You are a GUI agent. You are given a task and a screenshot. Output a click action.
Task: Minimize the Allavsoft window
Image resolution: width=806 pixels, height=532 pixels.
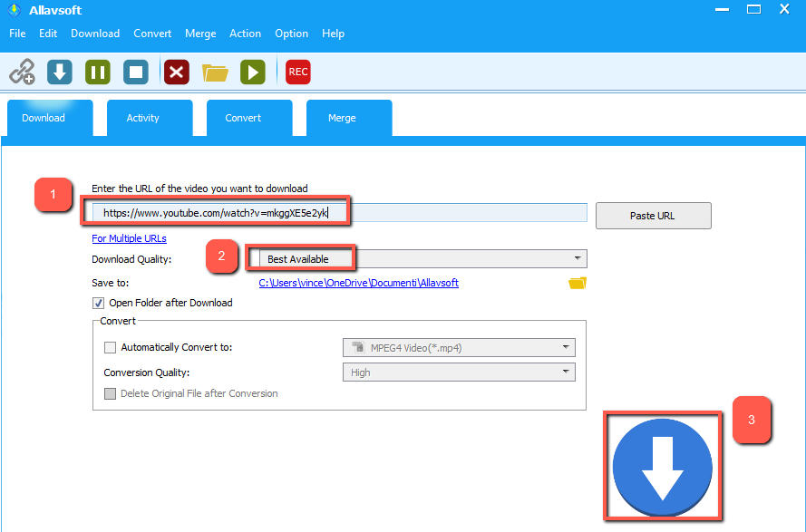(x=723, y=10)
